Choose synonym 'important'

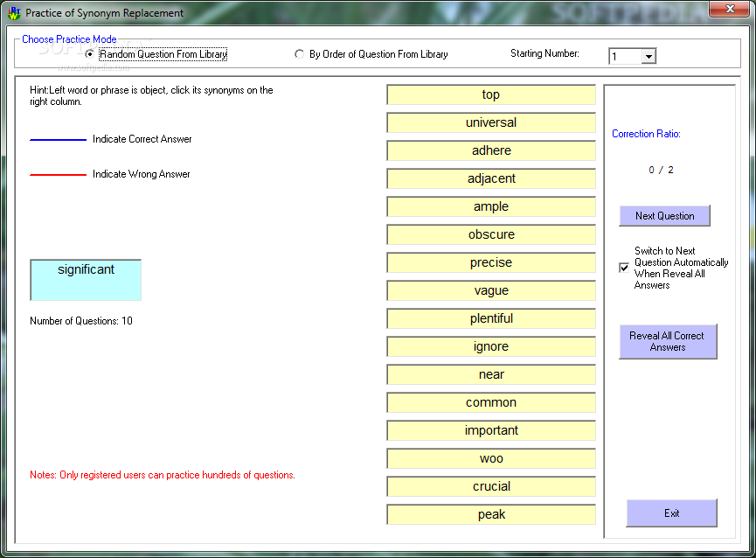[x=491, y=430]
